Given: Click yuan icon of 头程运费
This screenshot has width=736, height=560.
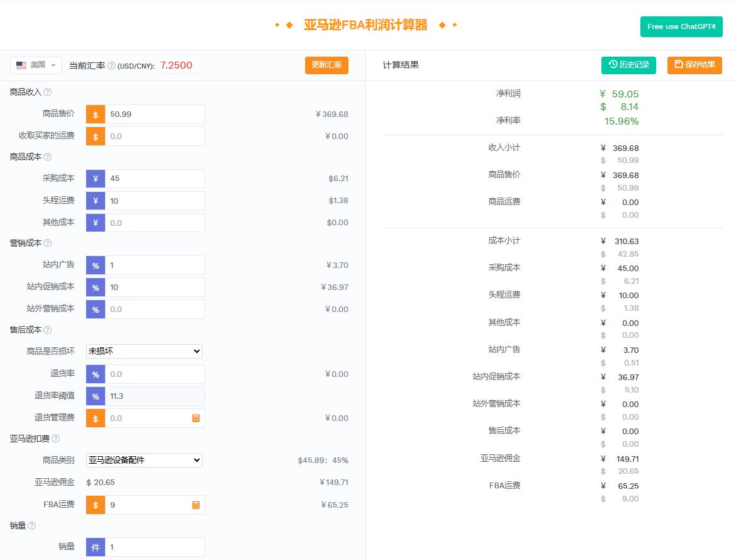Looking at the screenshot, I should (x=95, y=201).
